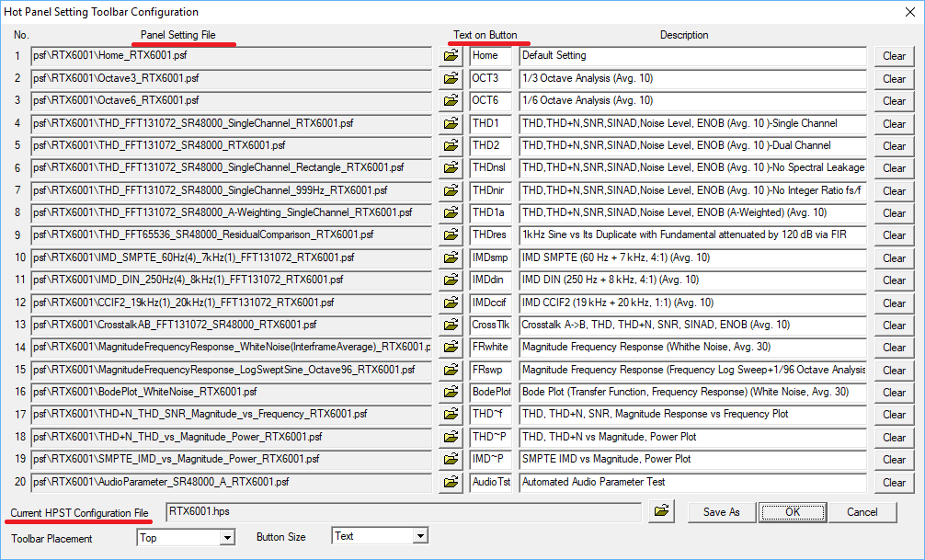Click Home_RTX6001.psf panel setting file field
This screenshot has height=560, width=925.
[x=232, y=56]
